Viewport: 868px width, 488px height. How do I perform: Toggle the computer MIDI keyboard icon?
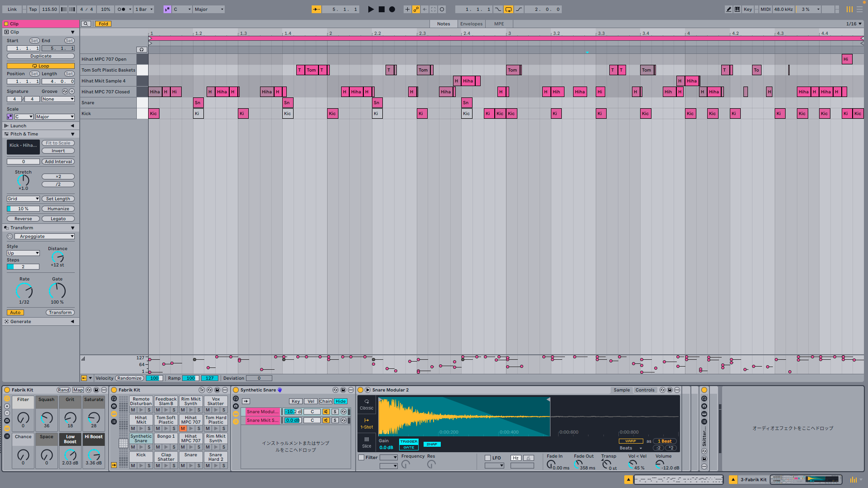tap(738, 9)
